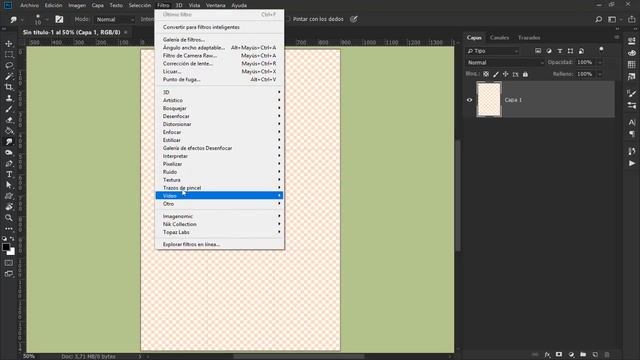Open the brush preset picker size 10
The height and width of the screenshot is (360, 640).
coord(41,19)
